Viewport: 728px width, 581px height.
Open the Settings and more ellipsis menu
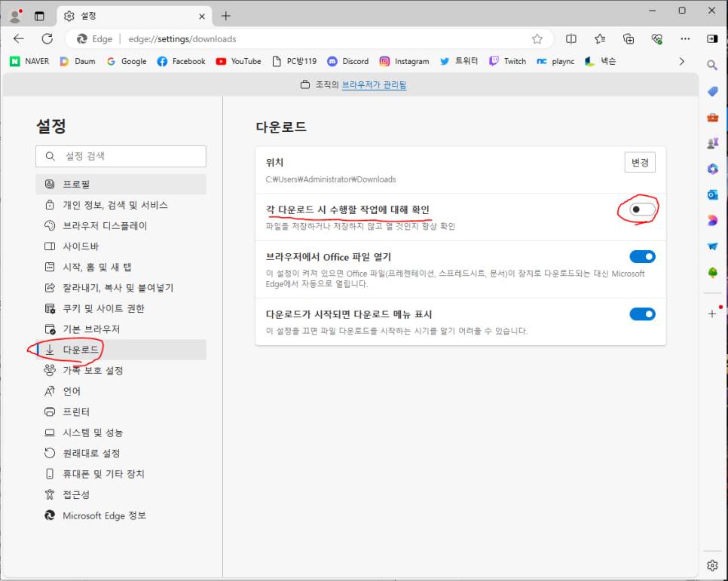click(684, 38)
